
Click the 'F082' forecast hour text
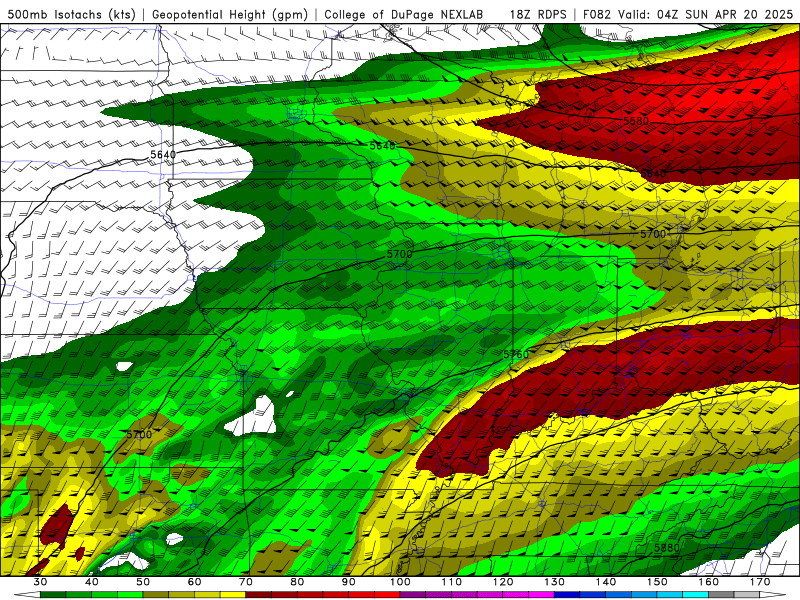point(596,14)
